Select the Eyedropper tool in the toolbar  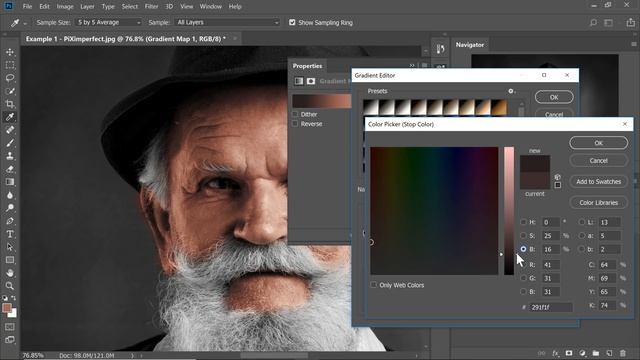coord(10,117)
